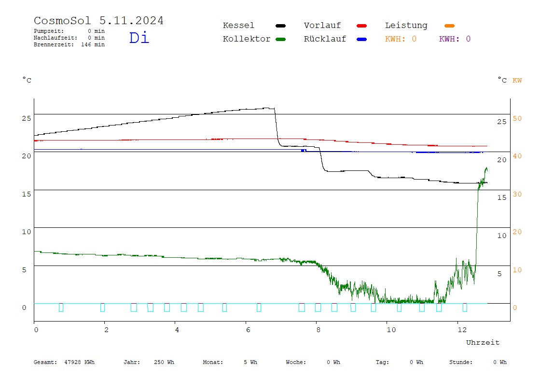This screenshot has width=554, height=392.
Task: Select the "Kollektor" legend label
Action: coord(247,39)
